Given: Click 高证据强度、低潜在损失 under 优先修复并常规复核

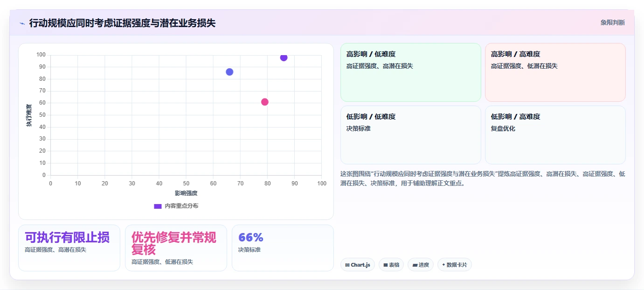Looking at the screenshot, I should click(x=162, y=262).
